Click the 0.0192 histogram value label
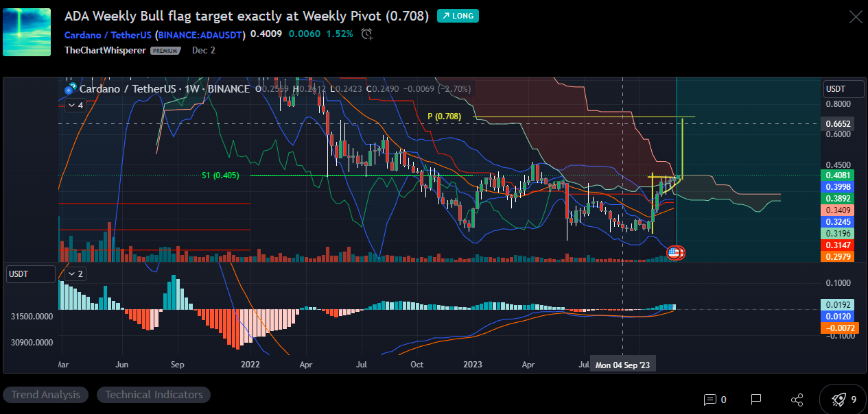 pos(838,304)
